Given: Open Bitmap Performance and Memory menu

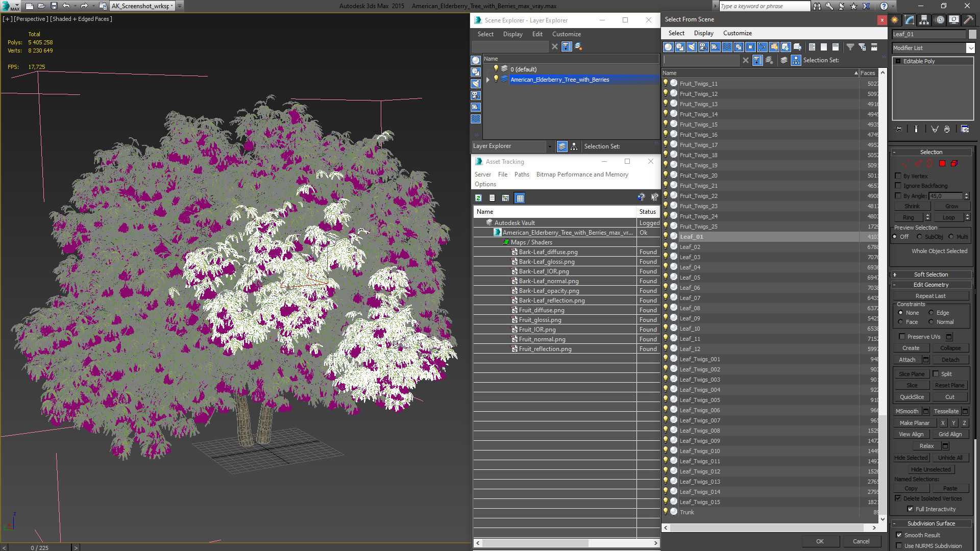Looking at the screenshot, I should pos(582,174).
